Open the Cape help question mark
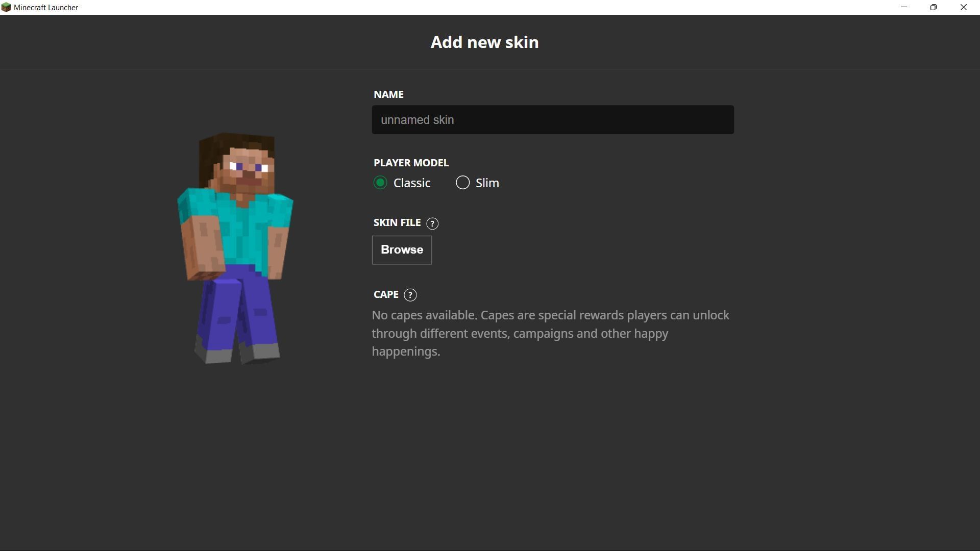Image resolution: width=980 pixels, height=551 pixels. point(410,295)
